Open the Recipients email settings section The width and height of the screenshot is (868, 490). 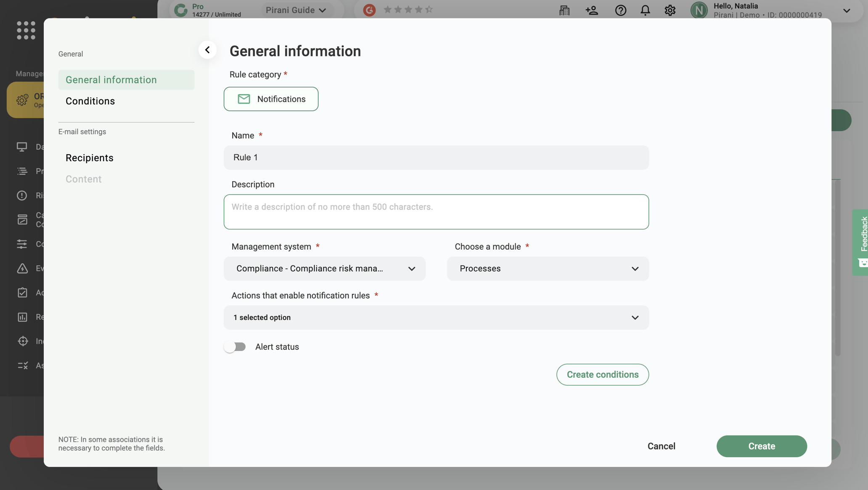coord(89,158)
